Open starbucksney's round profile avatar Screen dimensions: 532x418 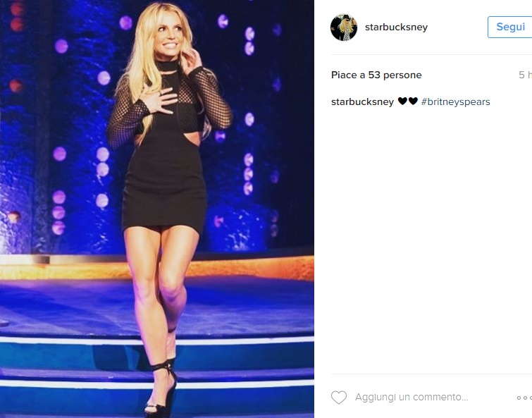[x=344, y=27]
